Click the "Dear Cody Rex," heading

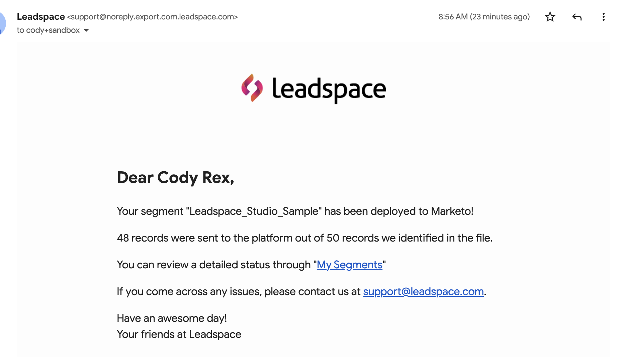coord(175,177)
